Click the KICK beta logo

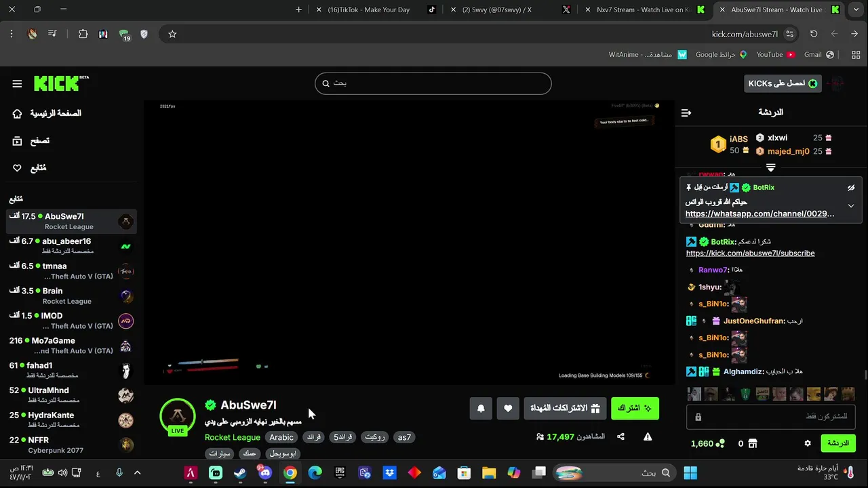[x=61, y=83]
